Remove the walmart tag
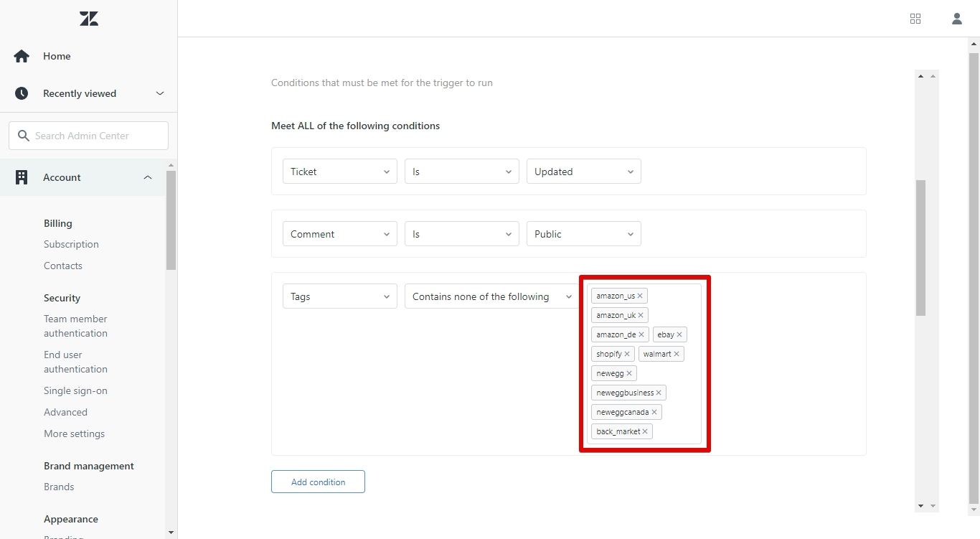Viewport: 980px width, 539px height. click(677, 354)
